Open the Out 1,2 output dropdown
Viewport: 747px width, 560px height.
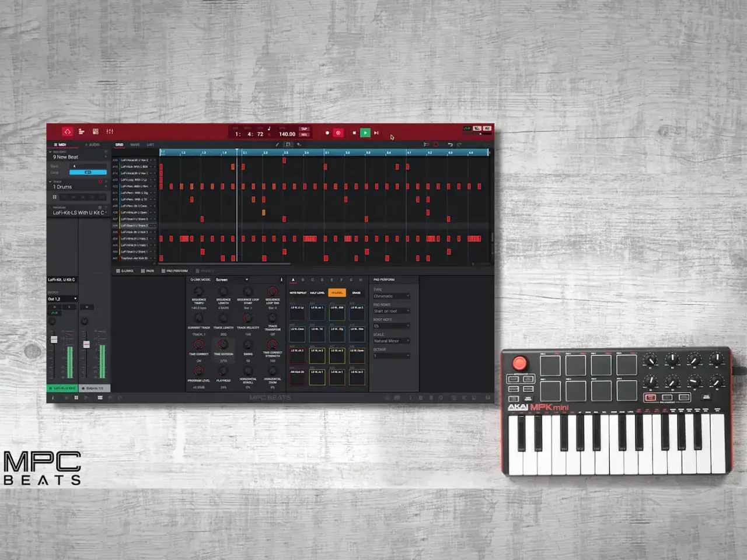point(62,299)
